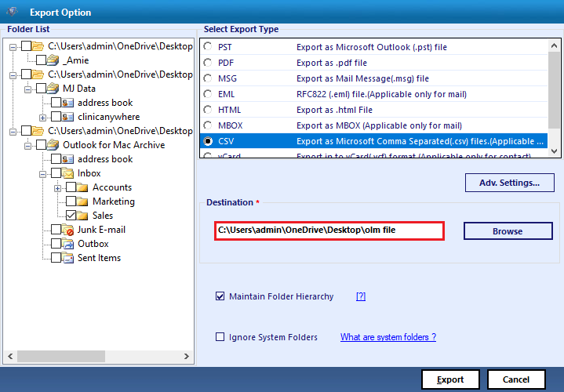Click the Cancel button
Screen dimensions: 564x392
tap(516, 379)
